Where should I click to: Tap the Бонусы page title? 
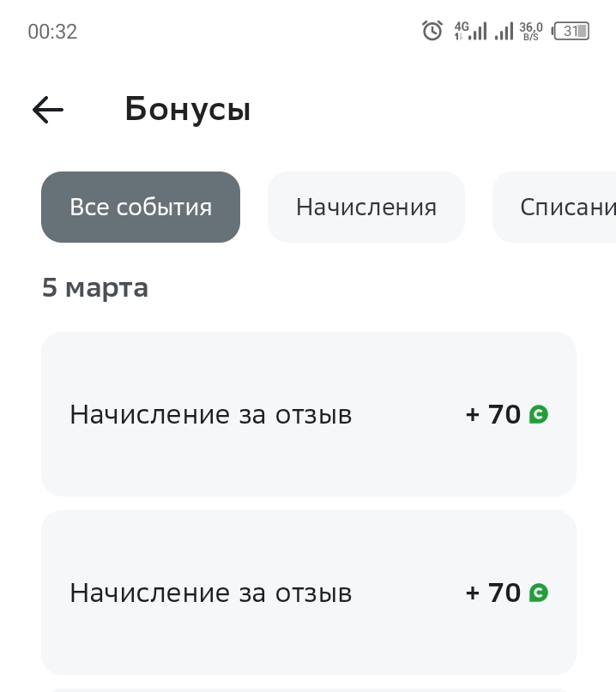[x=188, y=110]
